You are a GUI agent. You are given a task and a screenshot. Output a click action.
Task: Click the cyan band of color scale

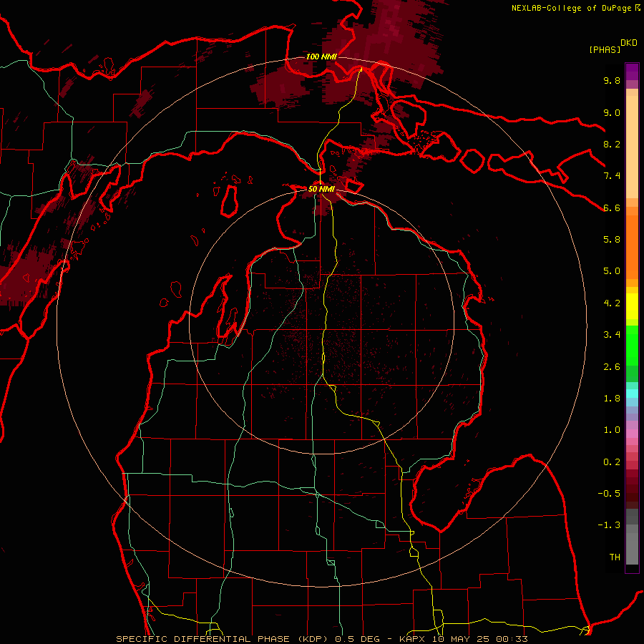click(x=632, y=394)
